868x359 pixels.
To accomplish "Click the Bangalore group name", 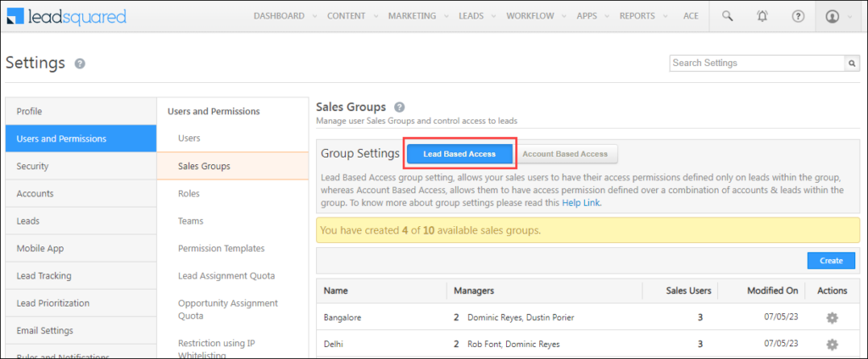I will 342,318.
